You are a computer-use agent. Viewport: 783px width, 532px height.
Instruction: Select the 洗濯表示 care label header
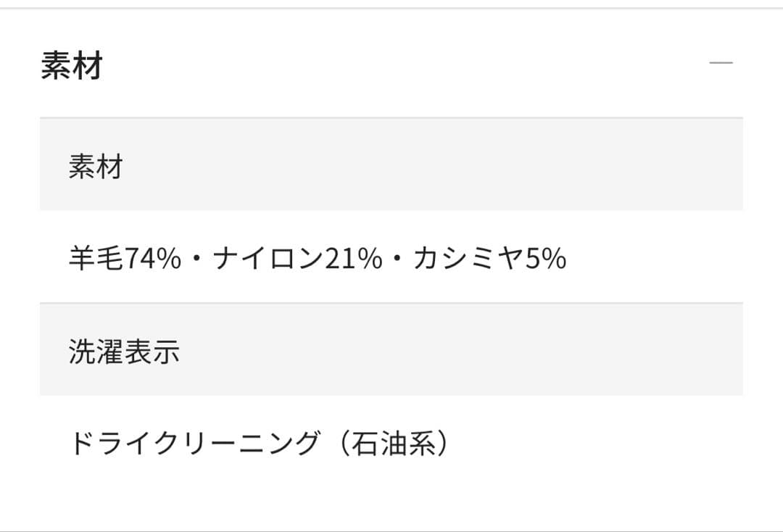click(x=124, y=352)
